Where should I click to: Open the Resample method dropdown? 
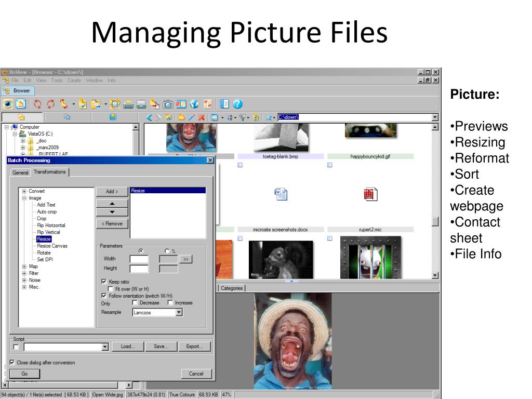coord(179,312)
